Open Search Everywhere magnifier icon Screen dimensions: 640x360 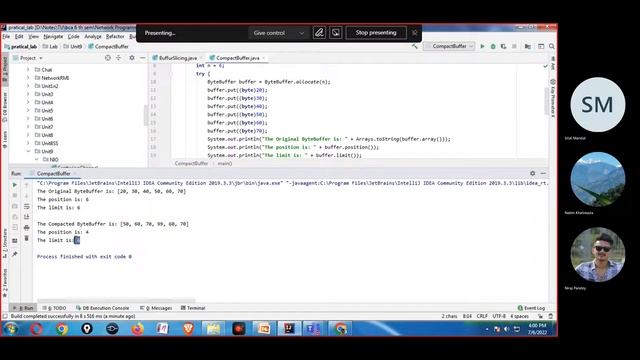click(x=552, y=47)
